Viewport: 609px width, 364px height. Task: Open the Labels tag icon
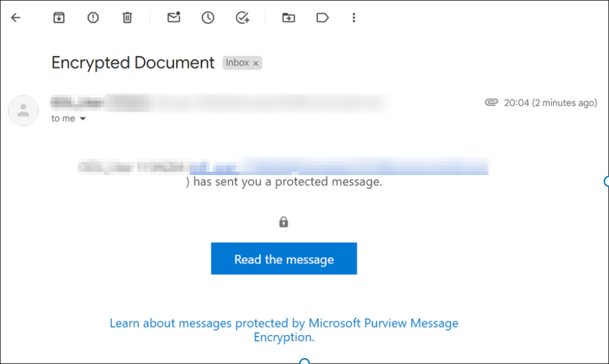(322, 18)
